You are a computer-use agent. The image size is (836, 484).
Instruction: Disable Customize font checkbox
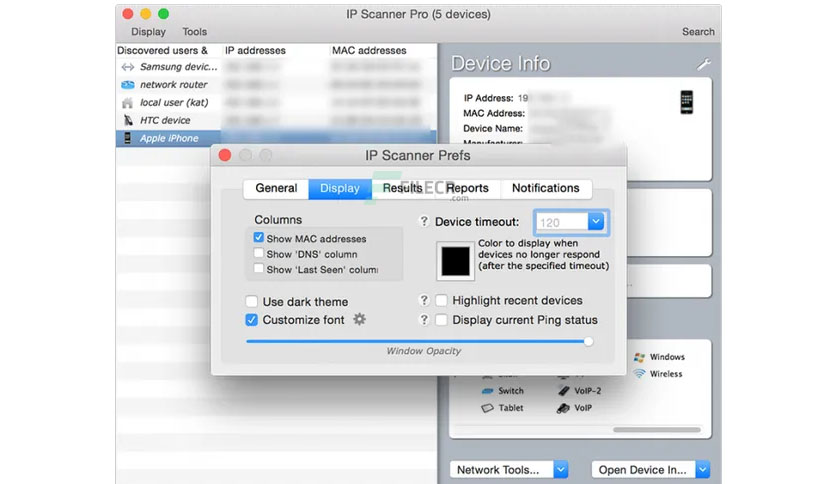point(252,320)
